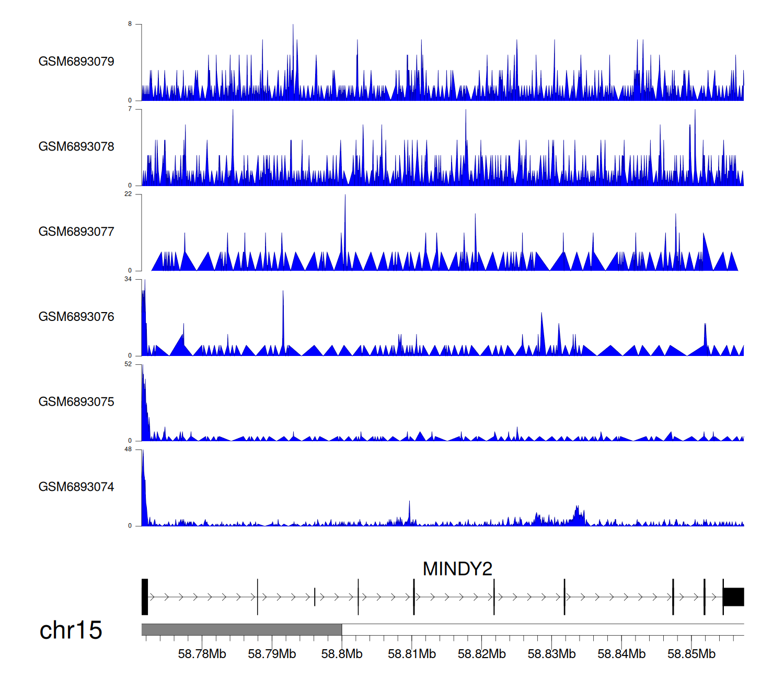The height and width of the screenshot is (690, 784).
Task: Click the 58.84Mb coordinate label
Action: [x=621, y=654]
